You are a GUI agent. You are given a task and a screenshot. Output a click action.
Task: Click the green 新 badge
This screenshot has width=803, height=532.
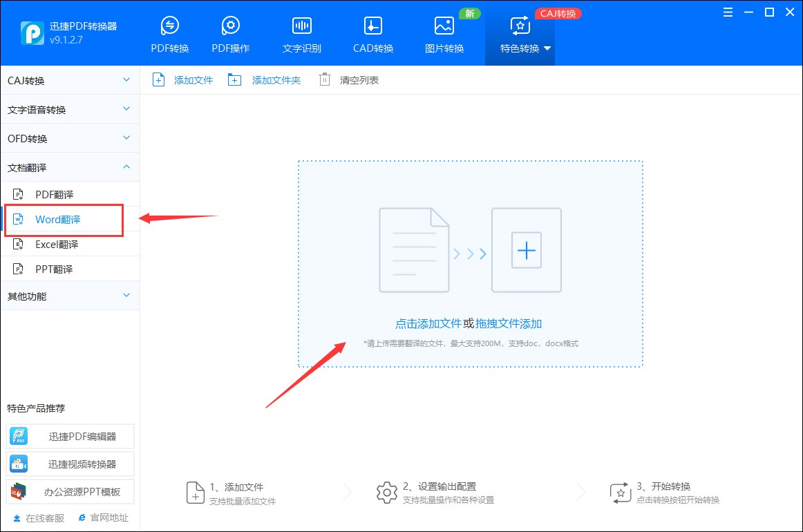[x=470, y=13]
